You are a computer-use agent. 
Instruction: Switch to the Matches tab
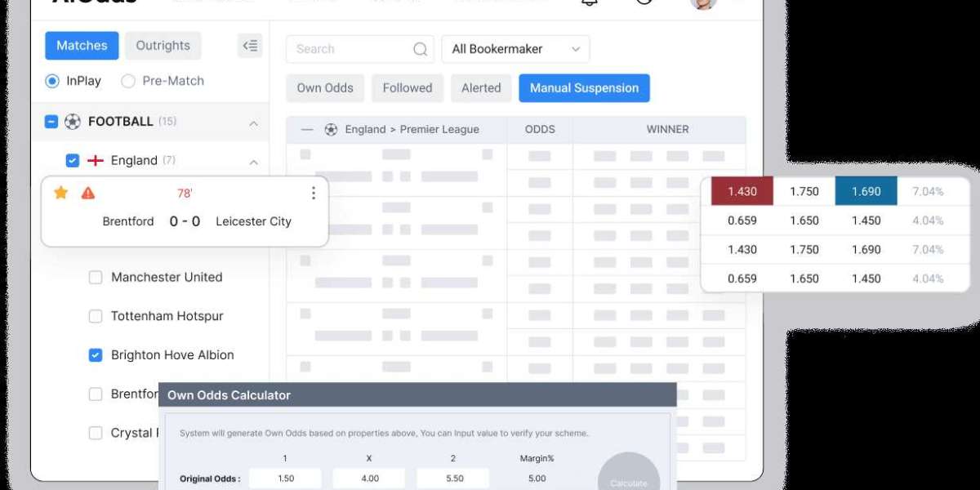tap(82, 46)
